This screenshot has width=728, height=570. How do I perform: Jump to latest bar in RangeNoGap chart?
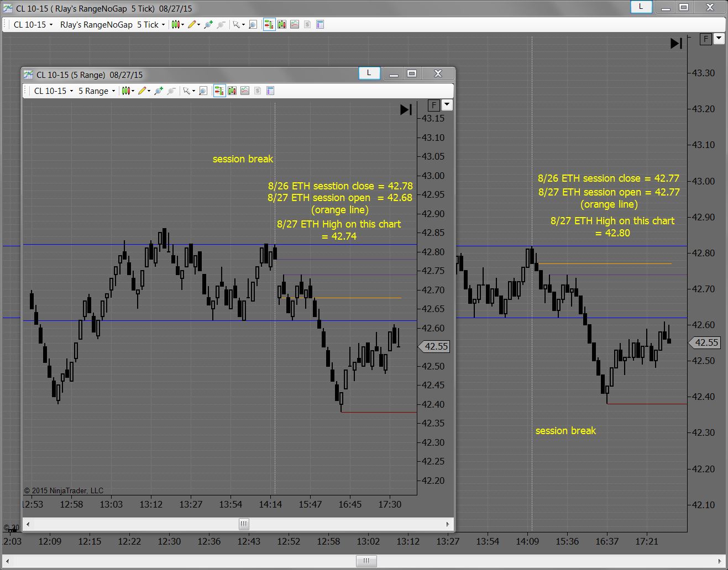coord(677,43)
